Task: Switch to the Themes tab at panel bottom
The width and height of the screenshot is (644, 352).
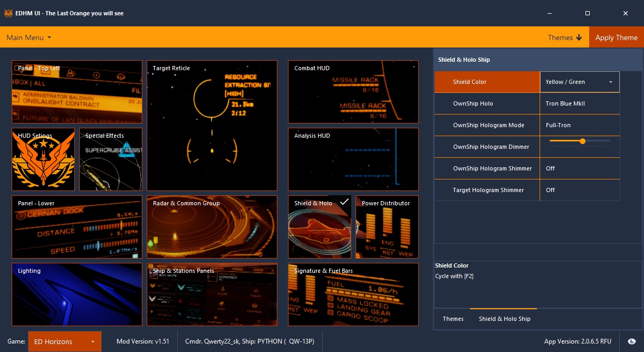Action: pos(453,319)
